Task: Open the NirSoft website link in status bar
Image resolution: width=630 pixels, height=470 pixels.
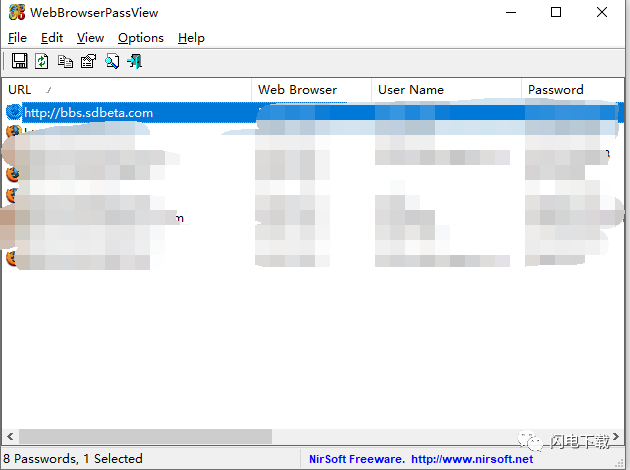Action: point(472,459)
